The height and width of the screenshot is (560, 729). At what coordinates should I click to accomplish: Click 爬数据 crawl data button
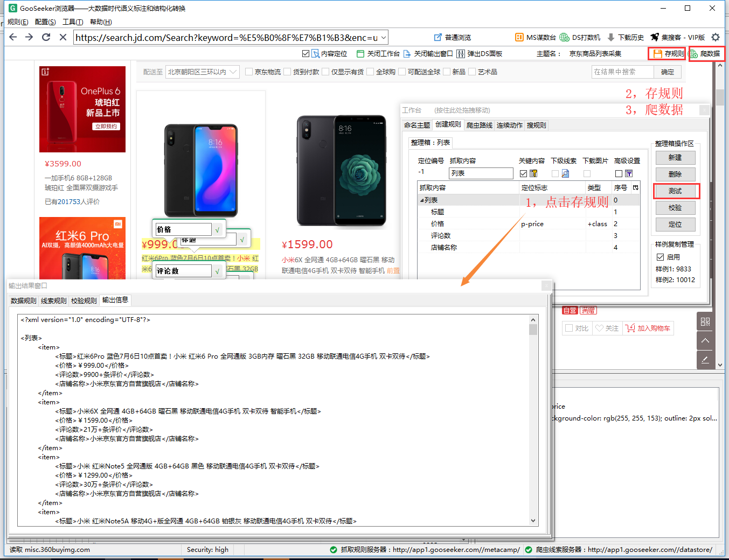705,53
